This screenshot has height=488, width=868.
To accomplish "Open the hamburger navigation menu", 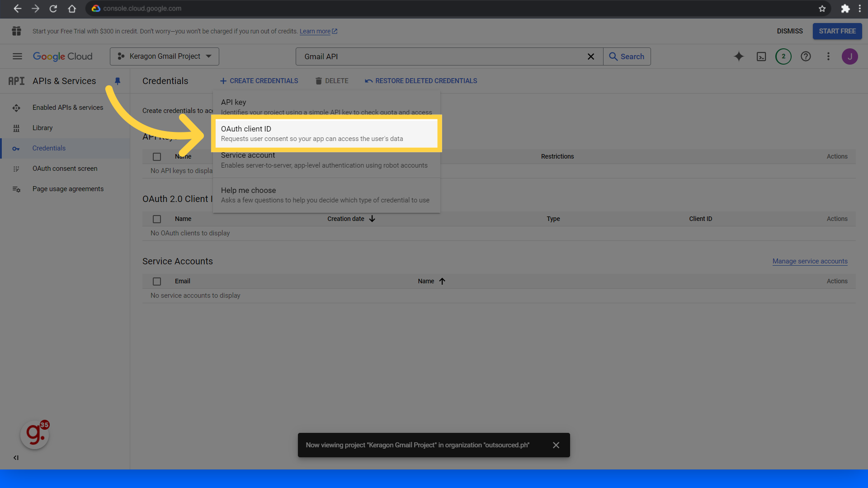I will point(17,56).
